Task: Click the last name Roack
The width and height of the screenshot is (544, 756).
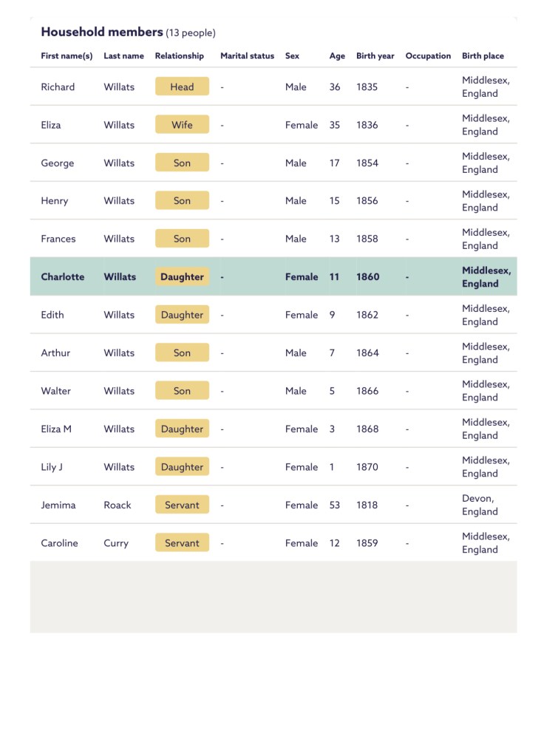Action: tap(118, 505)
